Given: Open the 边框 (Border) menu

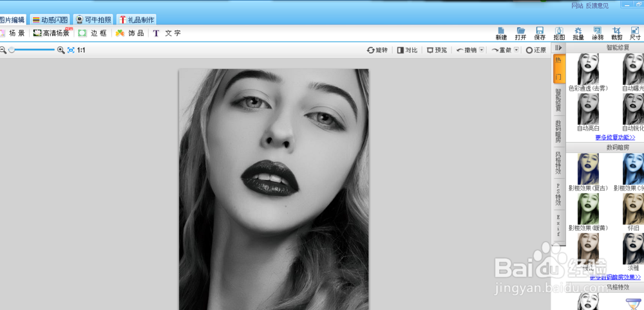Looking at the screenshot, I should coord(93,33).
